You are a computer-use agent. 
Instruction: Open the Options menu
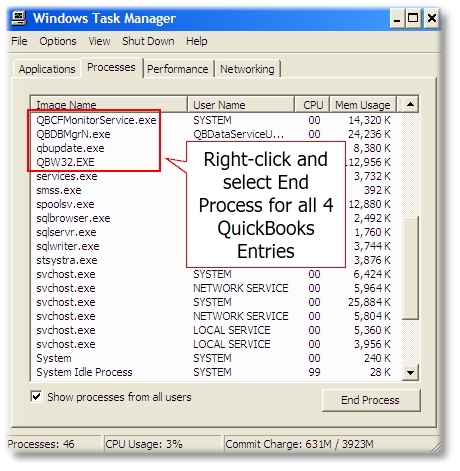point(58,41)
